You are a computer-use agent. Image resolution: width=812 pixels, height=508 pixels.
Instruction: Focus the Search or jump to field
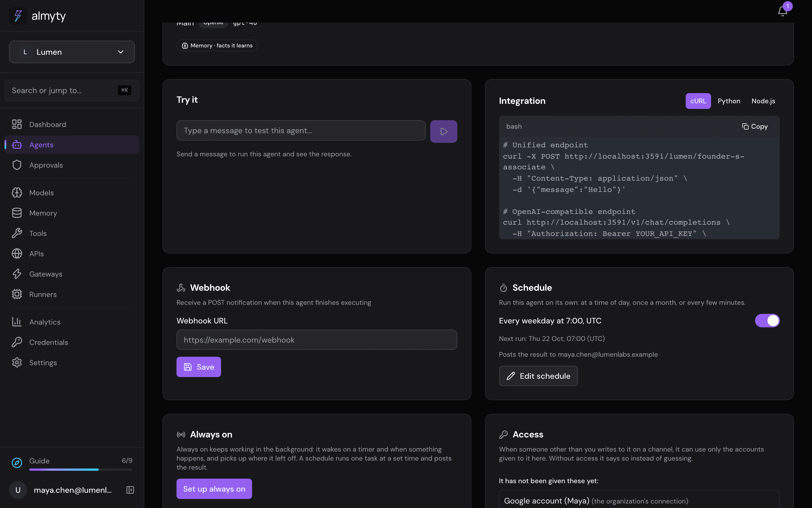(72, 90)
